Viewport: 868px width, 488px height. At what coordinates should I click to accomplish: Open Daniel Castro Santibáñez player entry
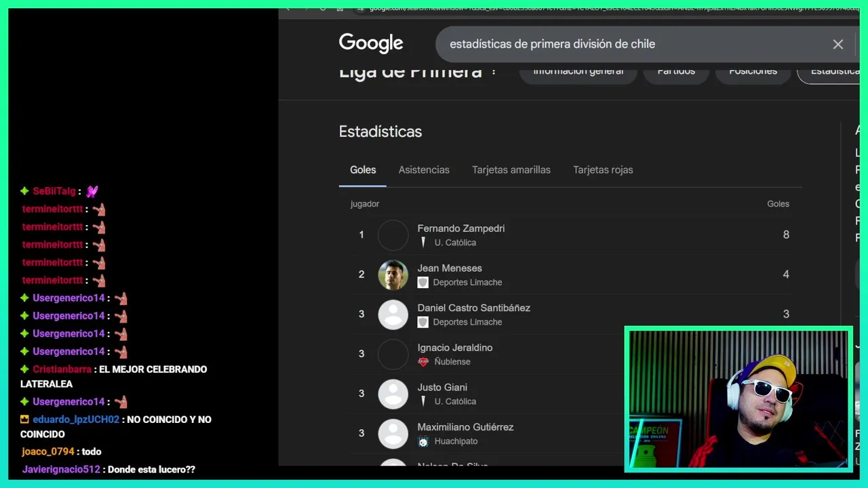(x=570, y=314)
